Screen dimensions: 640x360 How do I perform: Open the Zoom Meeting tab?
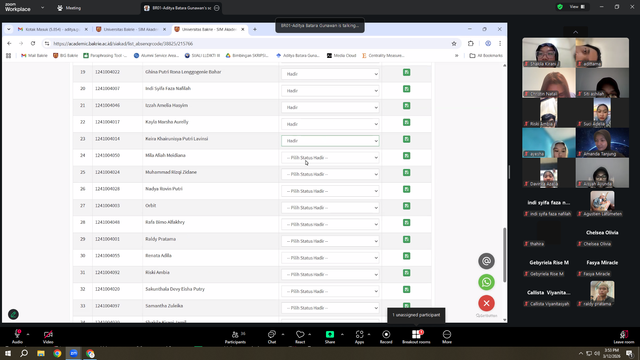(69, 8)
